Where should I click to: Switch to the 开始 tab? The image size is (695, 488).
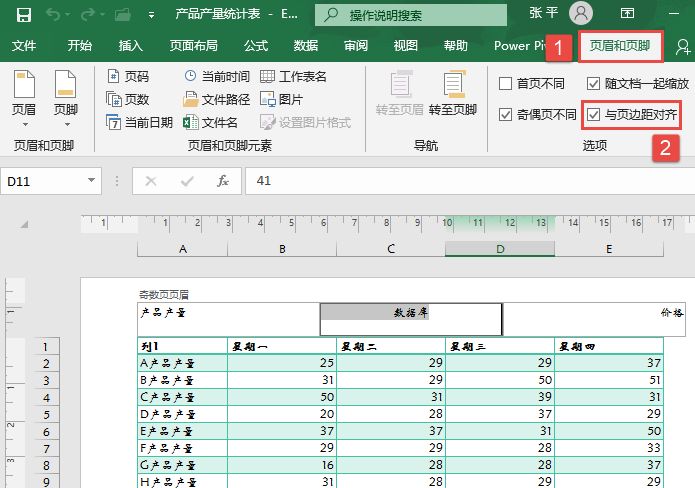pos(80,46)
